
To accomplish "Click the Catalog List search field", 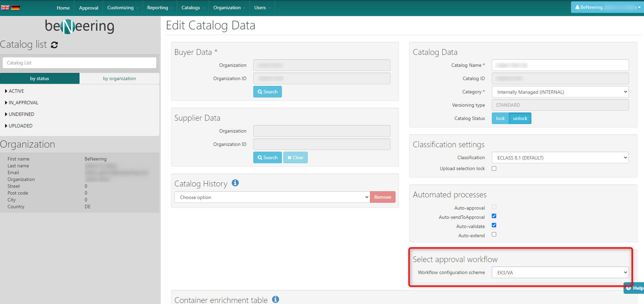I will (80, 63).
